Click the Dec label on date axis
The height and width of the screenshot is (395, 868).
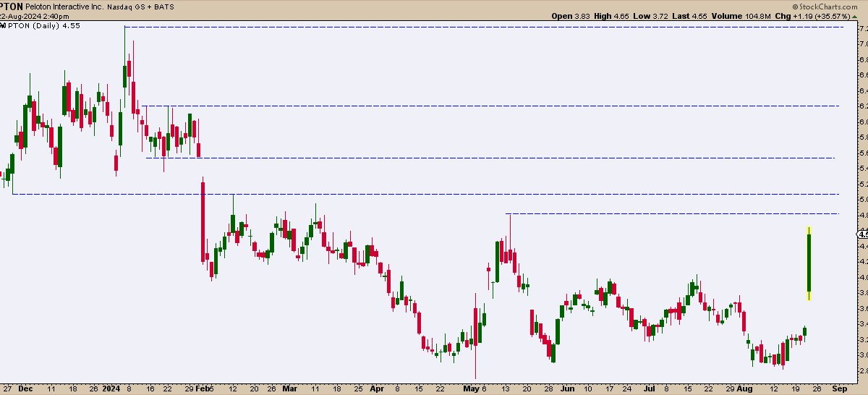pyautogui.click(x=25, y=388)
